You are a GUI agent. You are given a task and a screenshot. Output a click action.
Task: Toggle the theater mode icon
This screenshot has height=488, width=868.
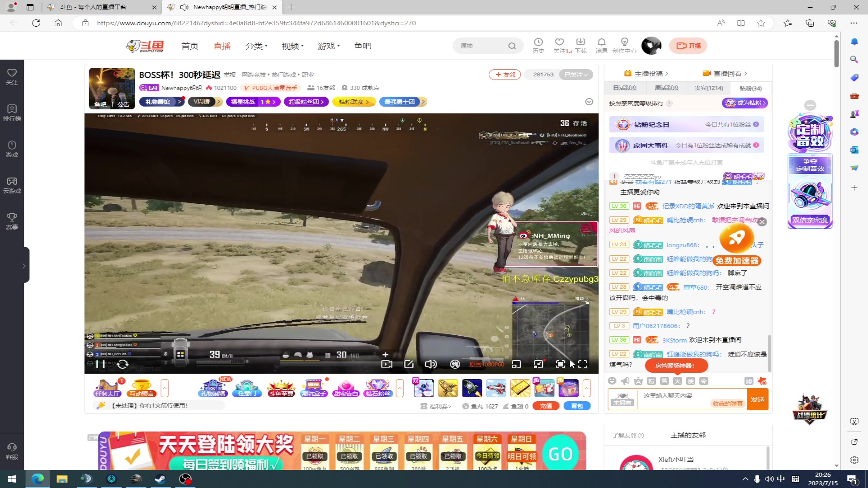coord(561,364)
